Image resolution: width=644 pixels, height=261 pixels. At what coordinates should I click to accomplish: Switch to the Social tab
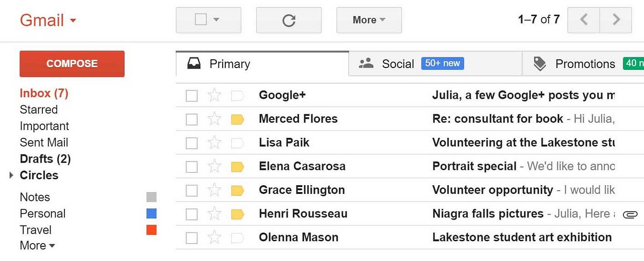(435, 64)
